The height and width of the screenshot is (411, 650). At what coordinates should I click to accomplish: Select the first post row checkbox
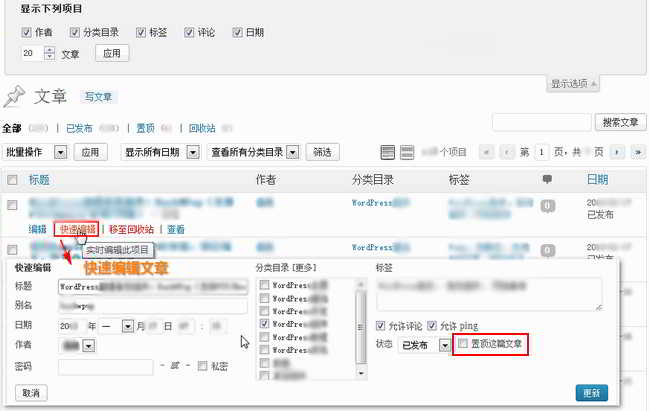[12, 205]
